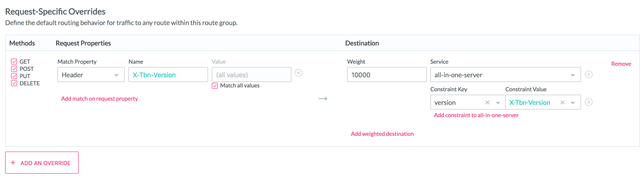Click the plus icon on Add Override
Image resolution: width=644 pixels, height=180 pixels.
click(x=13, y=163)
